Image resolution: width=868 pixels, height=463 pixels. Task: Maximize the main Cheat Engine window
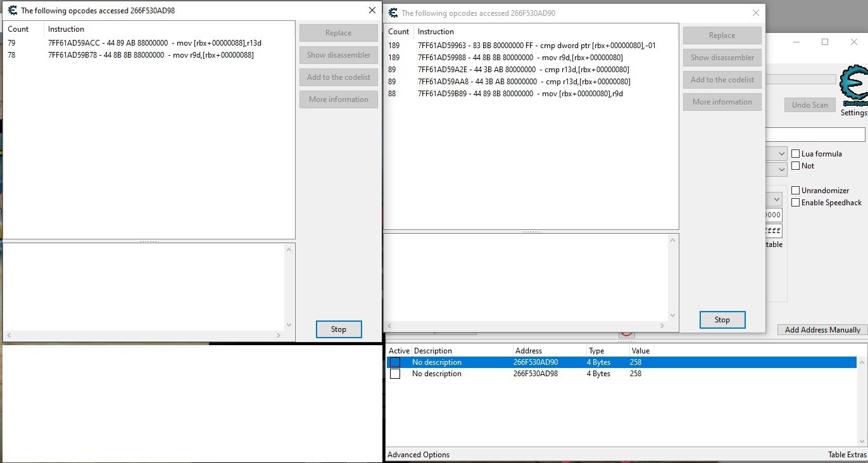coord(825,42)
